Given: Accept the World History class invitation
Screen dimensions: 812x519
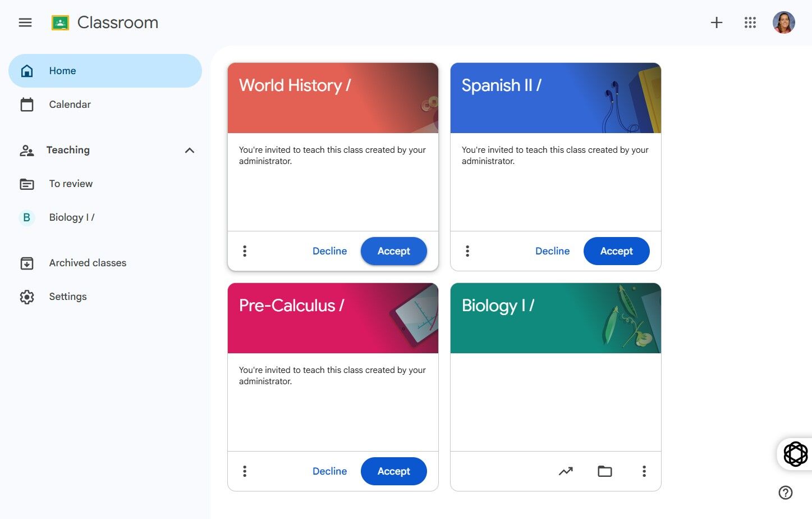Looking at the screenshot, I should click(394, 251).
